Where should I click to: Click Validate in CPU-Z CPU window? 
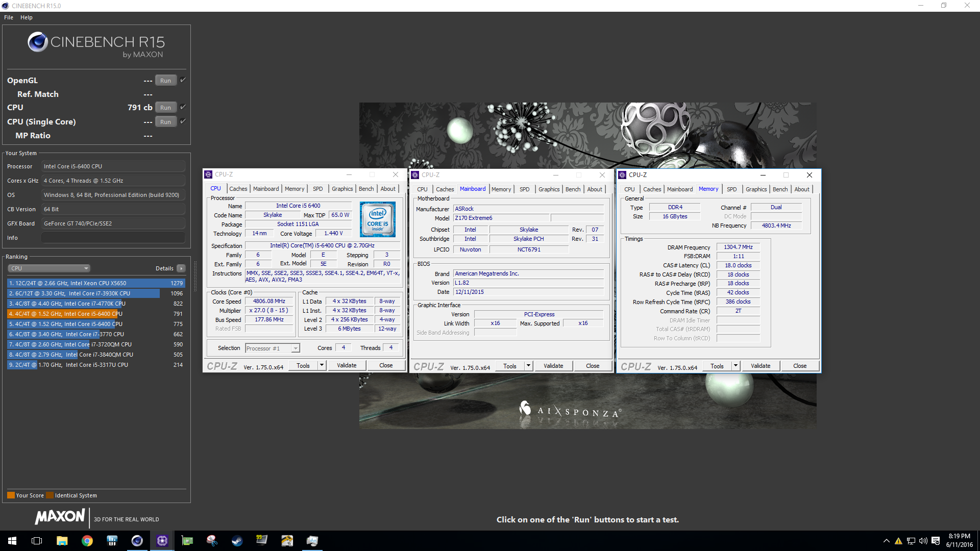(347, 365)
